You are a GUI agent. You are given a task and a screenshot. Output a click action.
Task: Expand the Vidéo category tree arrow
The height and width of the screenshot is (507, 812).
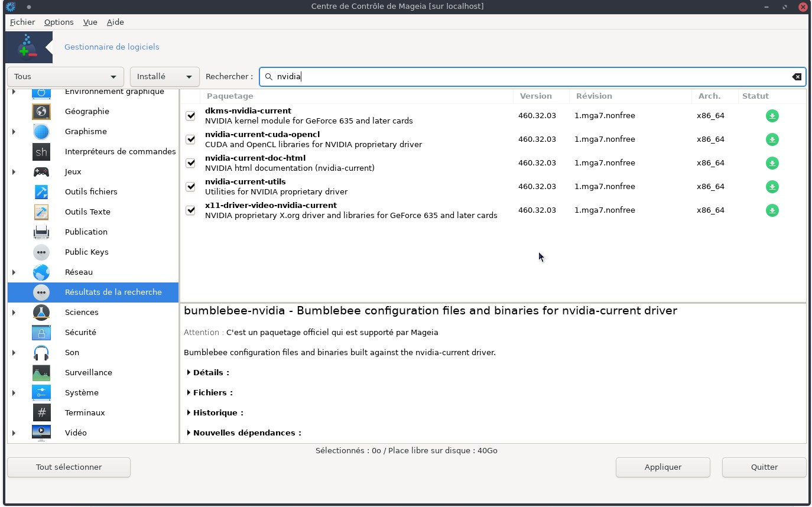14,433
